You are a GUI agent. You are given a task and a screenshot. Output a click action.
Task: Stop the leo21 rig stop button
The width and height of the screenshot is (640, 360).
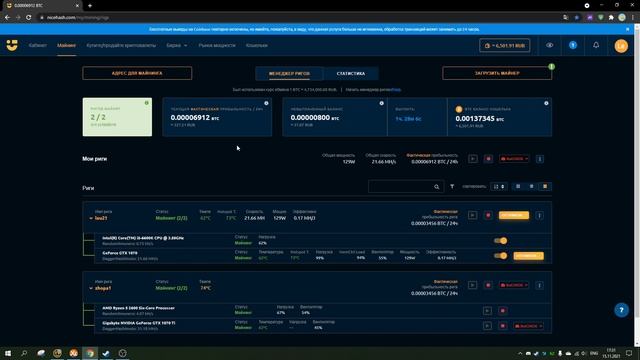[488, 215]
